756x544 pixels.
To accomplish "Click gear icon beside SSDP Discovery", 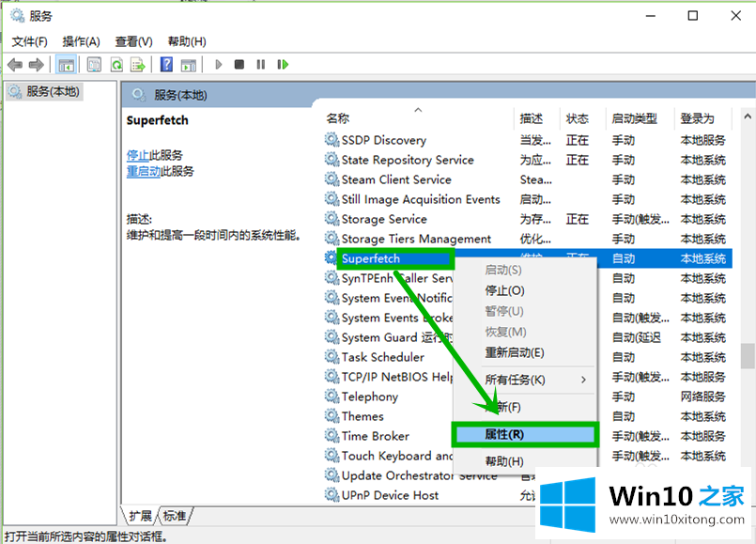I will click(x=332, y=140).
